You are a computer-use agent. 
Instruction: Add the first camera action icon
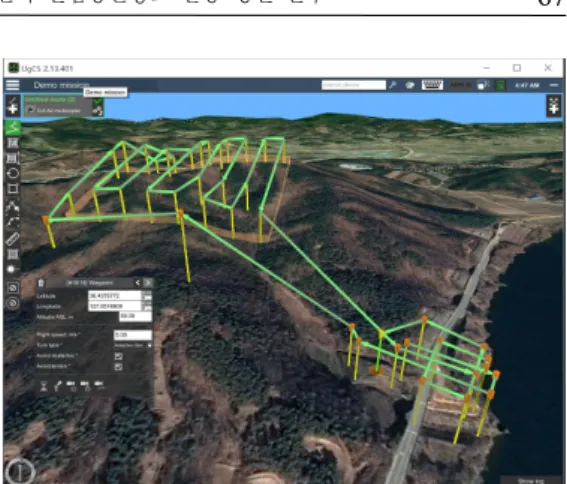point(71,386)
